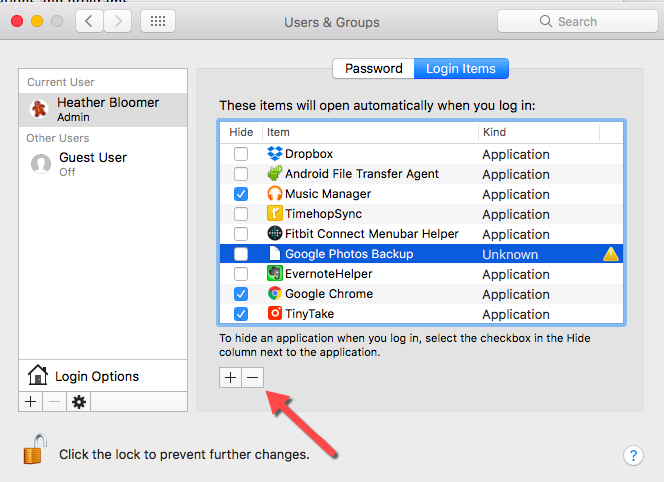Check the Hide box for Dropbox
Screen dimensions: 664x482
(x=241, y=154)
